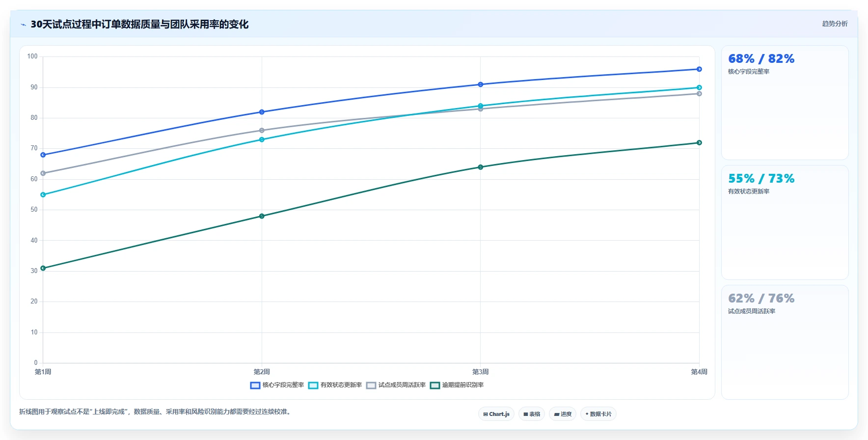Click the 第4周 point on the blue 核心字段完整率 line
The width and height of the screenshot is (868, 440).
(x=699, y=69)
